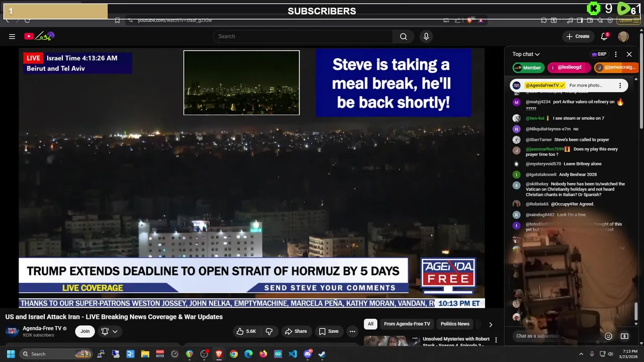Open the notifications bell in the header
This screenshot has width=644, height=362.
pyautogui.click(x=605, y=36)
